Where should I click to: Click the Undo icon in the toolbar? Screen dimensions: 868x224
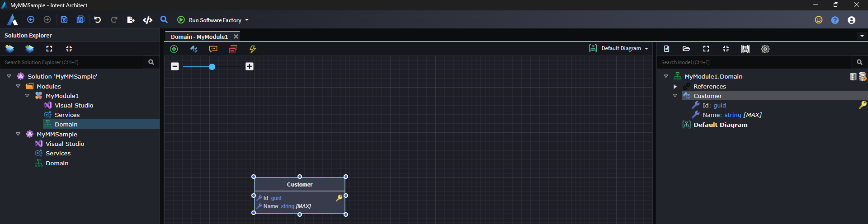click(98, 20)
